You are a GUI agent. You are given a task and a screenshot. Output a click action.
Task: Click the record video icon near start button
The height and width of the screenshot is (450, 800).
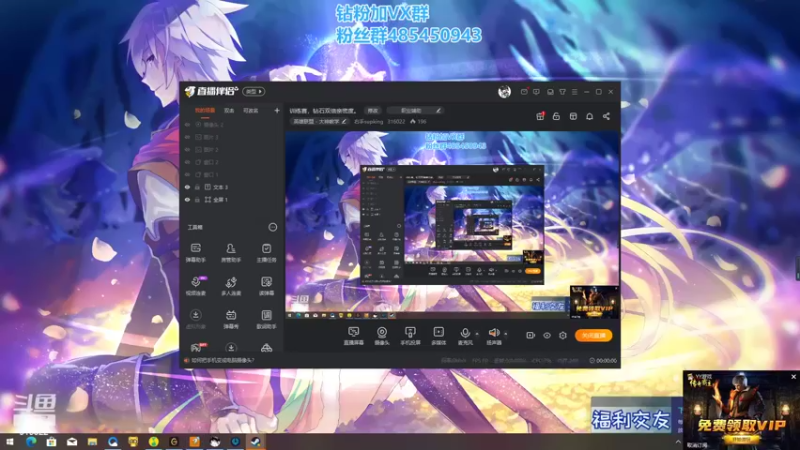click(x=531, y=335)
